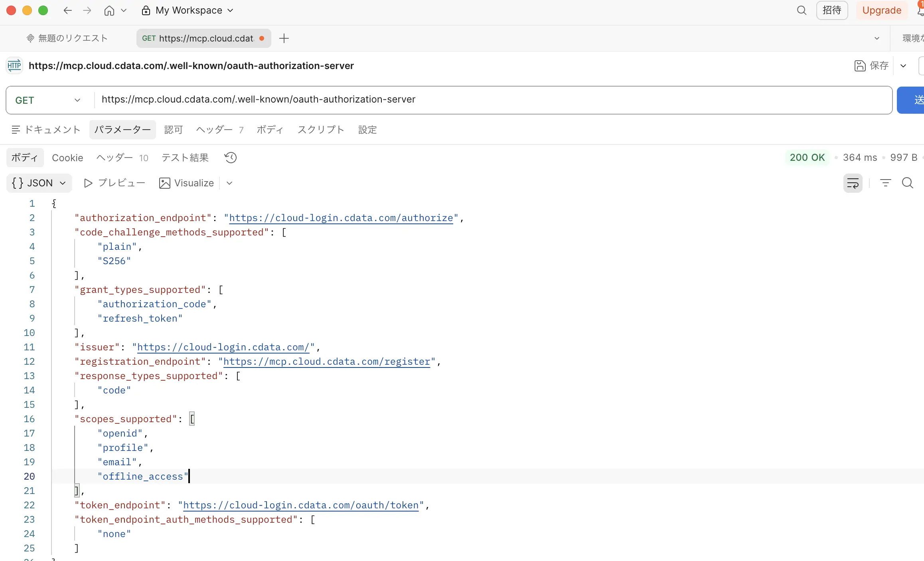The height and width of the screenshot is (561, 924).
Task: Open a new tab with the plus icon
Action: pos(284,38)
